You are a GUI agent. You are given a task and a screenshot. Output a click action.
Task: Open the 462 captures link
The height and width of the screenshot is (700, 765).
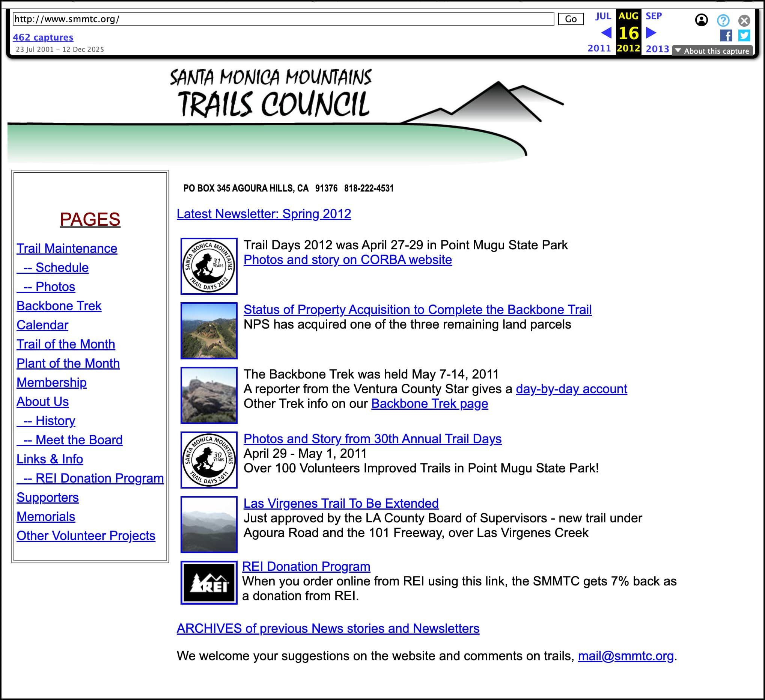tap(43, 37)
